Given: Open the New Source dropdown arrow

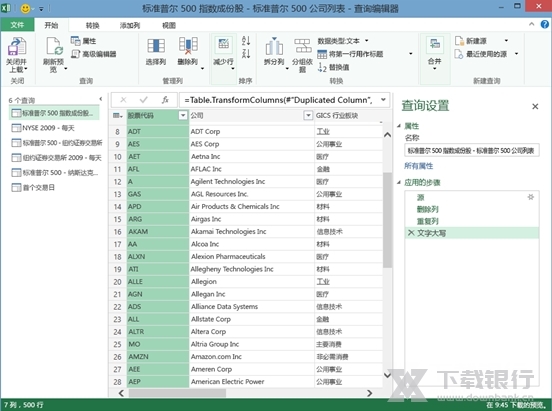Looking at the screenshot, I should (506, 41).
